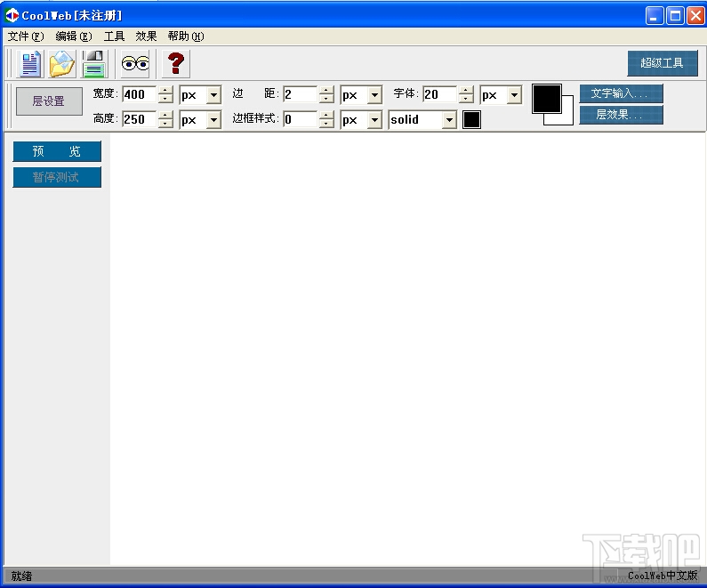The height and width of the screenshot is (588, 707).
Task: Click the 文字输入... button
Action: [621, 93]
